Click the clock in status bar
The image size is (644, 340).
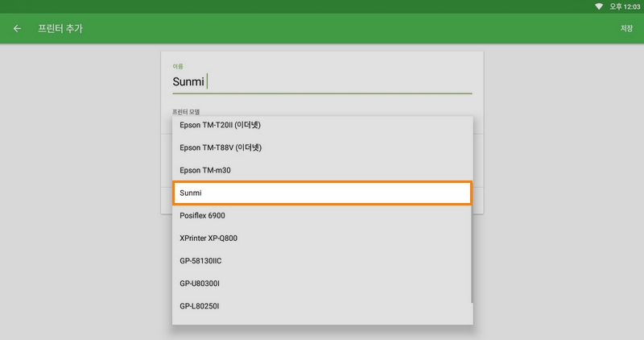pos(624,6)
